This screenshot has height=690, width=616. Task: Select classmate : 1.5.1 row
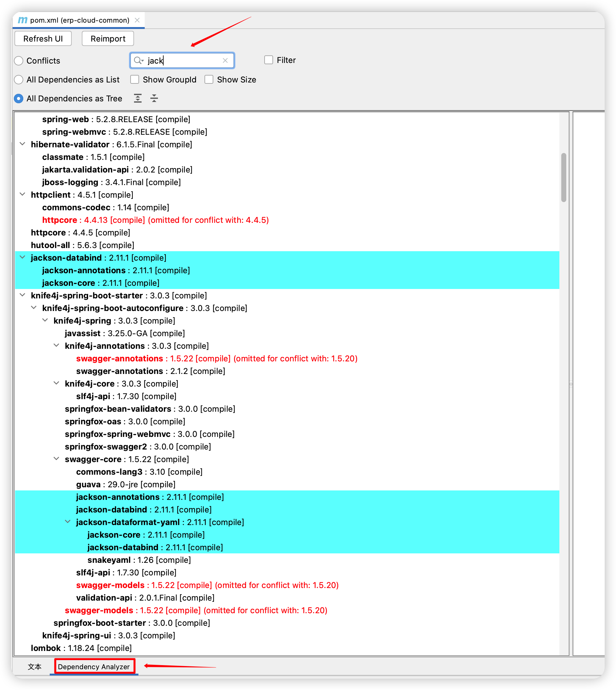coord(93,157)
